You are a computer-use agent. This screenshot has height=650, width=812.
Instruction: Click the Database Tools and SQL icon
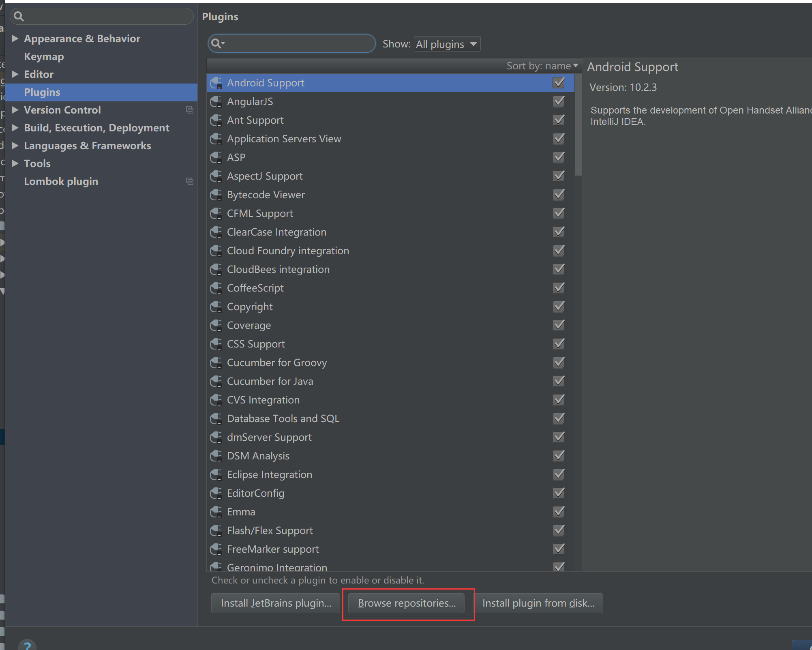pos(216,418)
